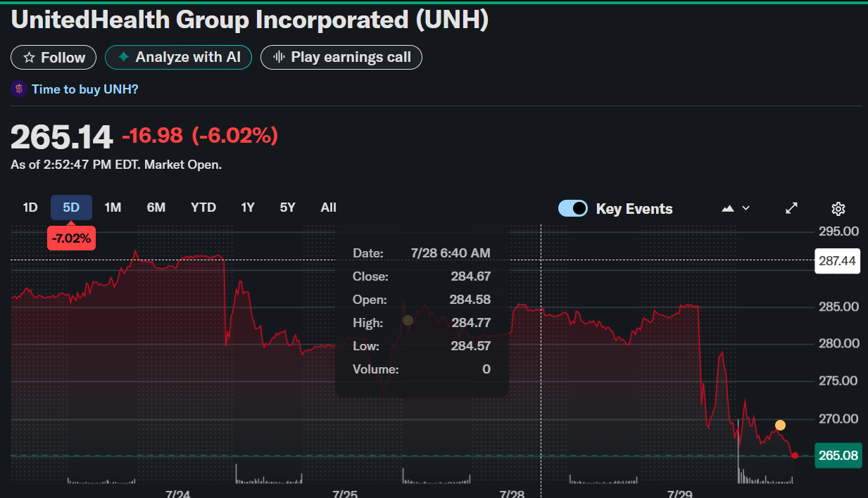Click the UnitedHealth Group Incorporated (UNH) heading

(x=250, y=20)
